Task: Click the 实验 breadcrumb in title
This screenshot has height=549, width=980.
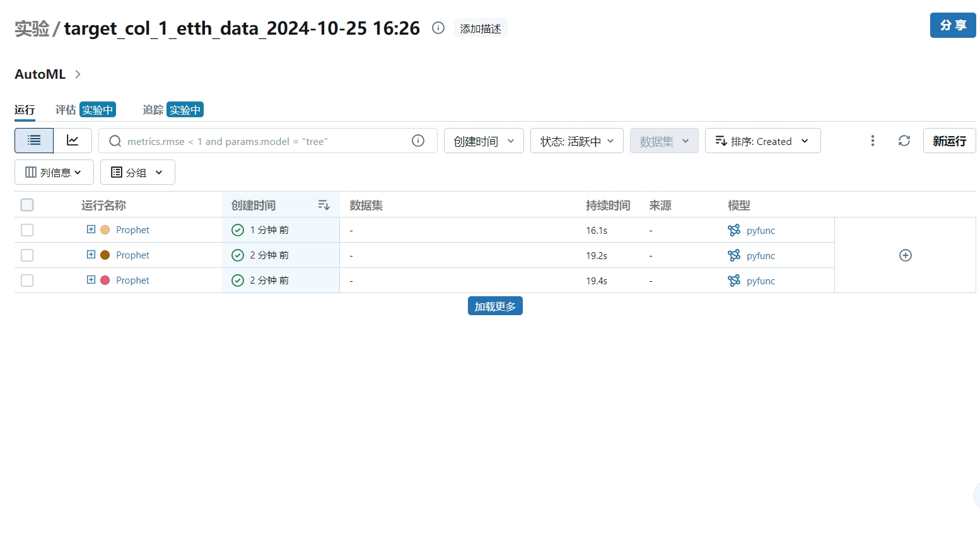Action: pyautogui.click(x=32, y=28)
